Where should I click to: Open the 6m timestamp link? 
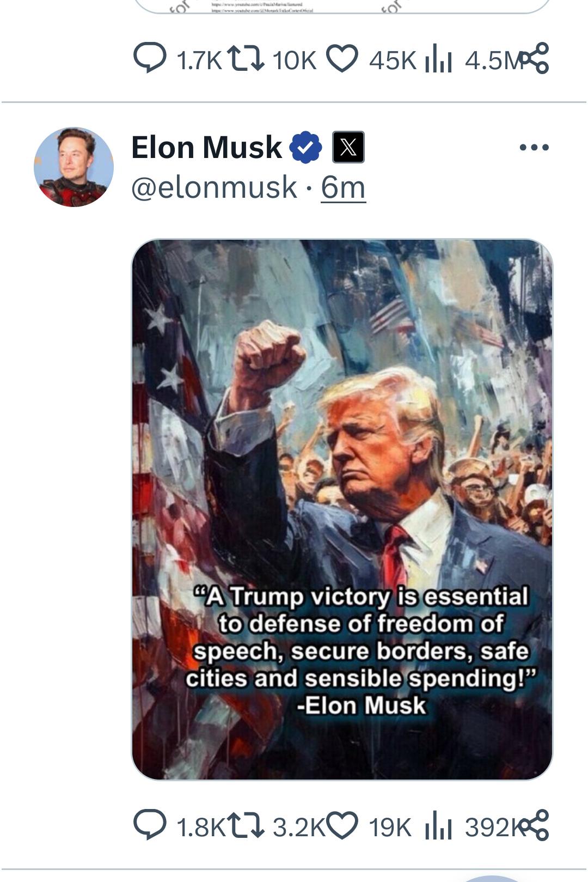point(343,187)
